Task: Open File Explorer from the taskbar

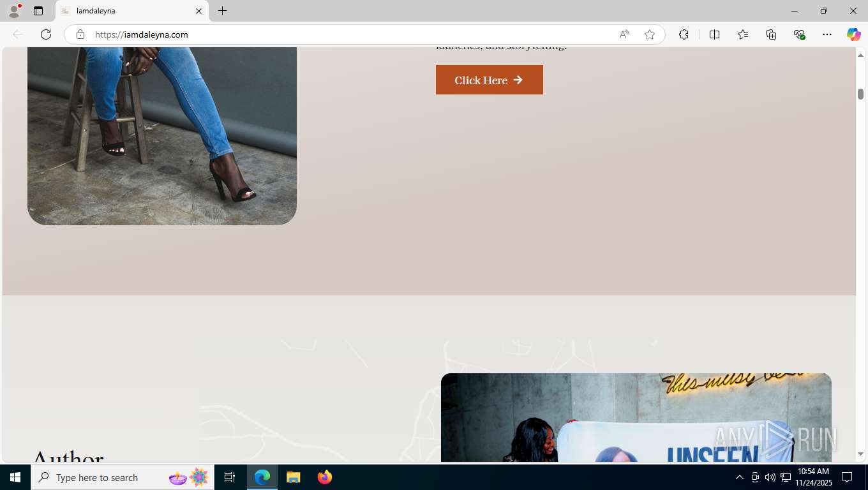Action: (x=293, y=477)
